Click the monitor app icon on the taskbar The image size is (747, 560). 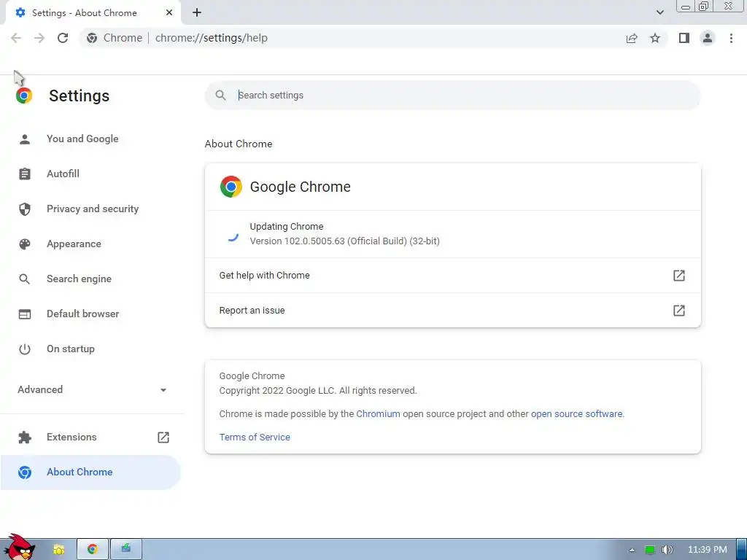coord(125,549)
